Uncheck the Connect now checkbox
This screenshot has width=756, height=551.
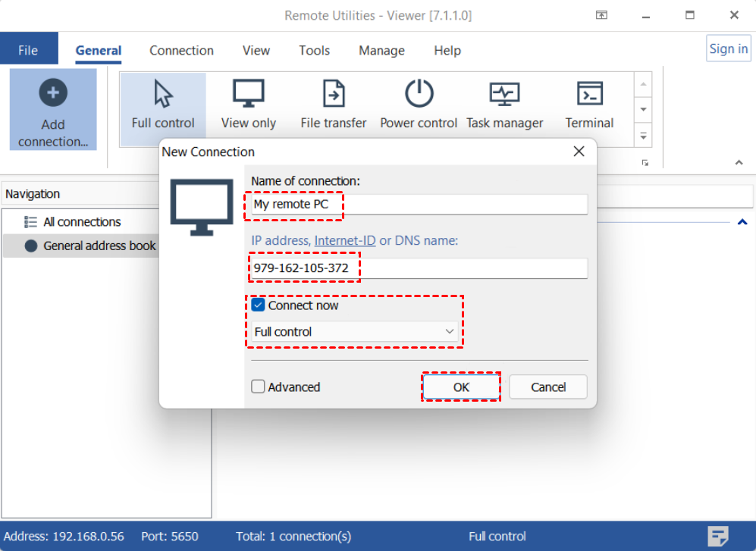(x=259, y=305)
